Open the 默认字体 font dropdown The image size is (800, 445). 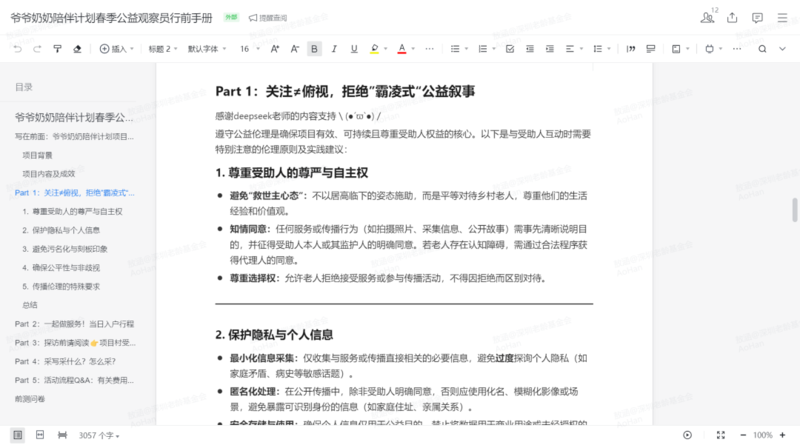[x=207, y=49]
